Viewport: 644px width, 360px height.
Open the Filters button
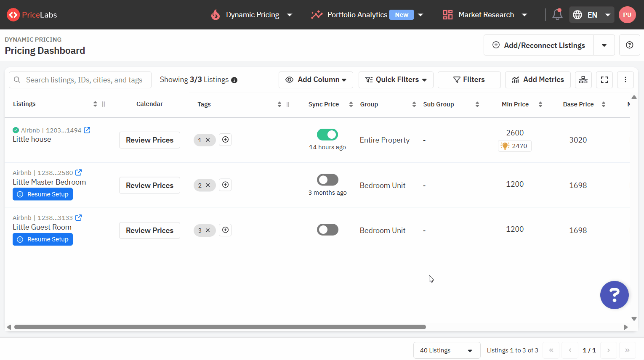[469, 79]
